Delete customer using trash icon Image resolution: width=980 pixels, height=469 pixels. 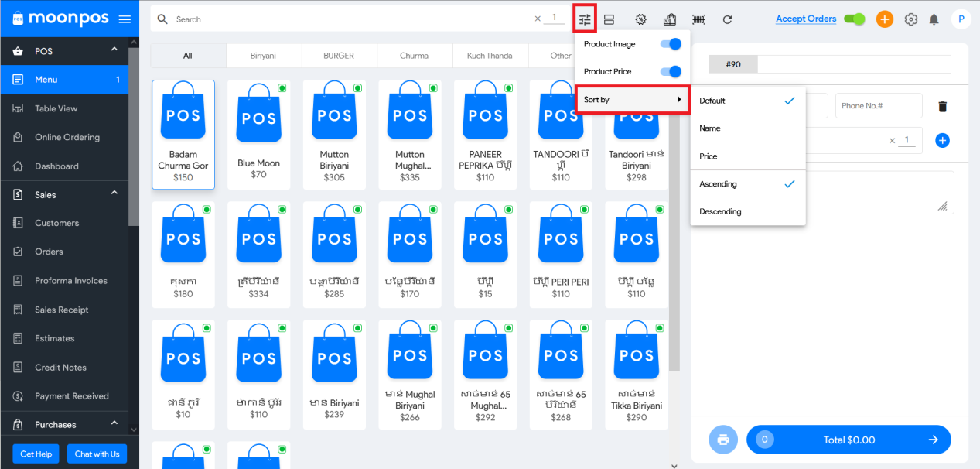tap(942, 107)
